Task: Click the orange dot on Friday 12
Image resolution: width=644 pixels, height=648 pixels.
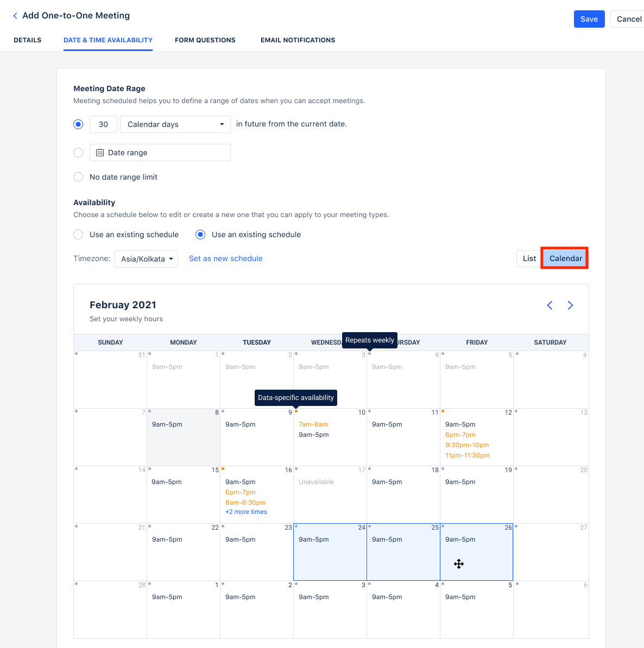Action: [443, 411]
